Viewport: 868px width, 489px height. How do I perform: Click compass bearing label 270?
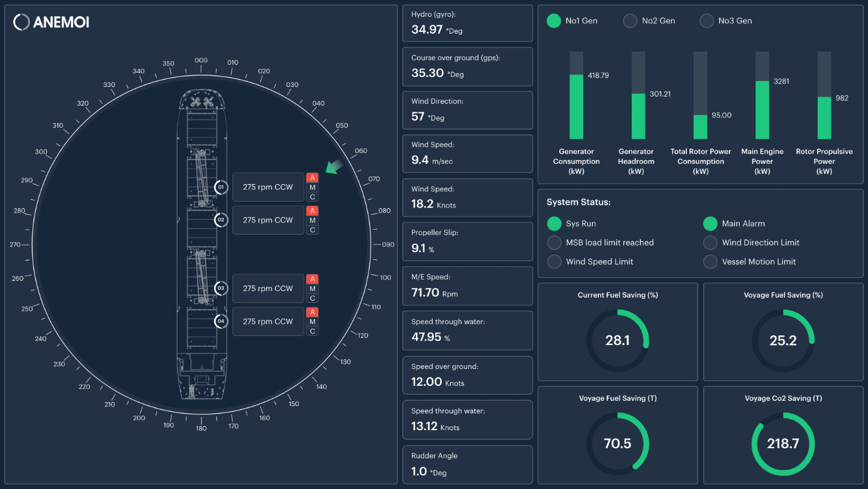[15, 245]
